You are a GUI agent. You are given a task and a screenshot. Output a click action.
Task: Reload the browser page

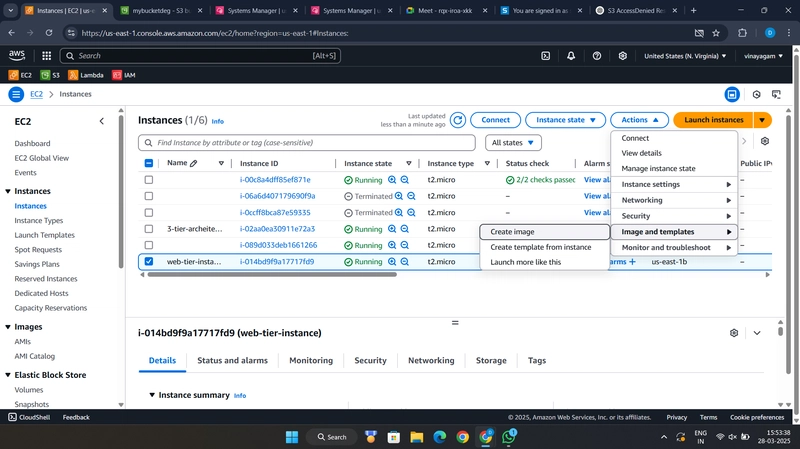(48, 33)
